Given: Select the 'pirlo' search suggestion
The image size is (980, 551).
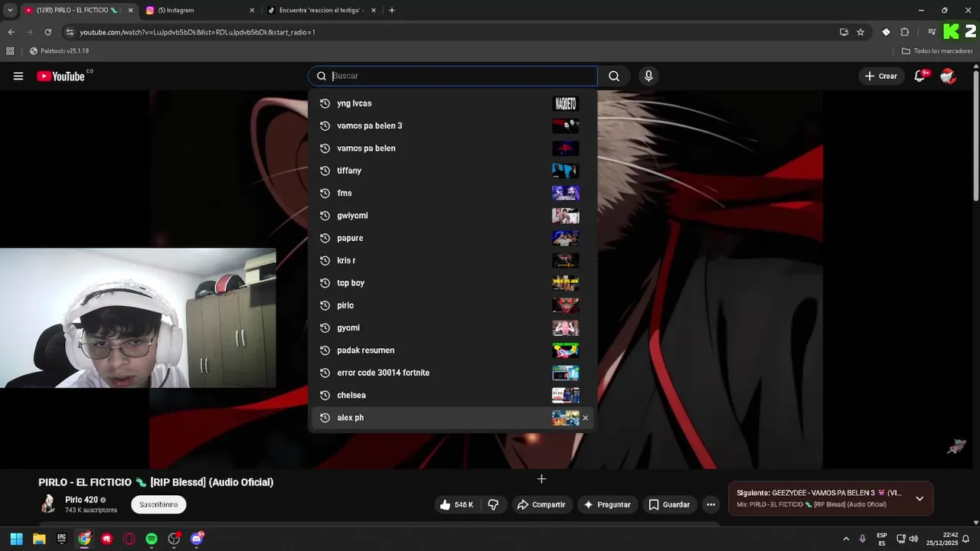Looking at the screenshot, I should pyautogui.click(x=452, y=305).
